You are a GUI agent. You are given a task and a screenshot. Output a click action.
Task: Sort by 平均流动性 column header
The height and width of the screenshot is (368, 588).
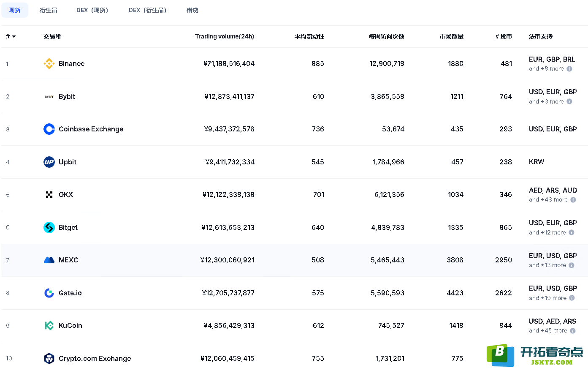tap(309, 36)
